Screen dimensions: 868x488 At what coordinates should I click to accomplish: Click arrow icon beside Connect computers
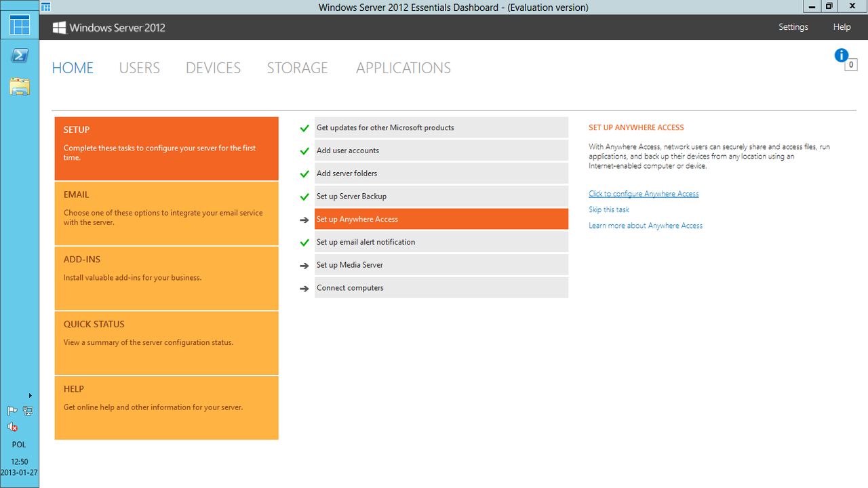tap(304, 289)
